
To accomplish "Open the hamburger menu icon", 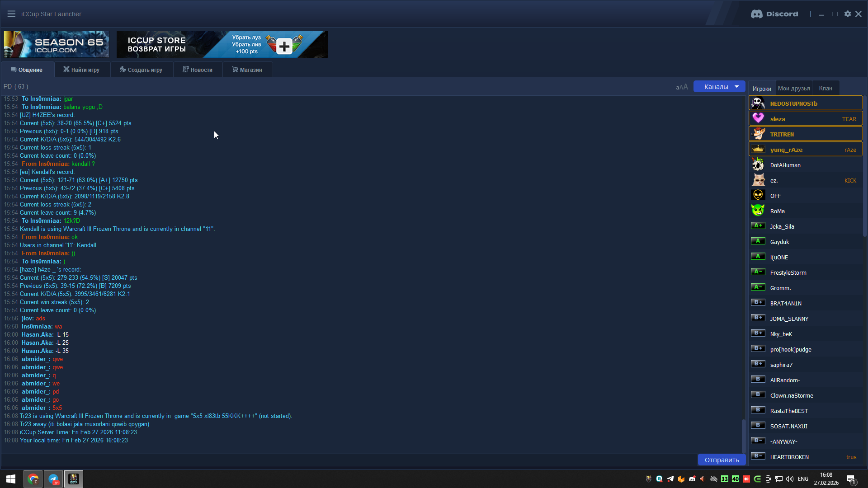I will click(x=11, y=14).
